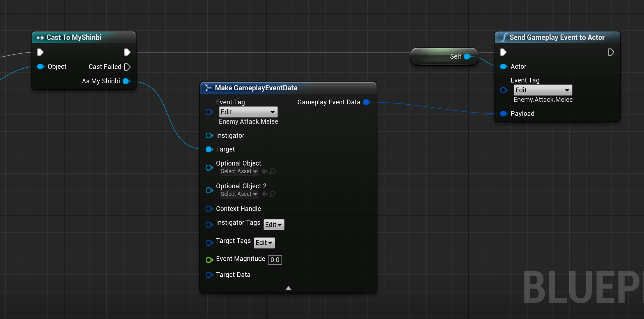Click the As My Shinbi output pin
Viewport: 644px width, 319px height.
[126, 81]
